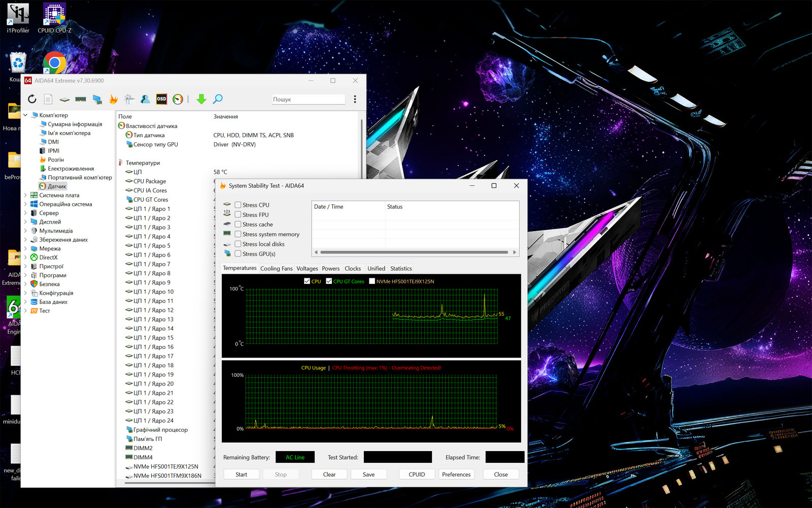Click the Date / Time column header
Screen dimensions: 812x508
tap(348, 207)
